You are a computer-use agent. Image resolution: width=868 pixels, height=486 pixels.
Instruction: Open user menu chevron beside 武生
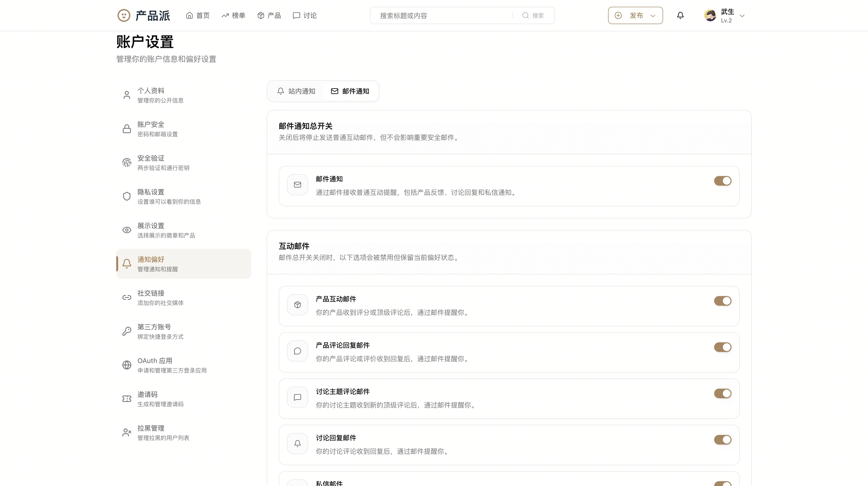tap(742, 16)
